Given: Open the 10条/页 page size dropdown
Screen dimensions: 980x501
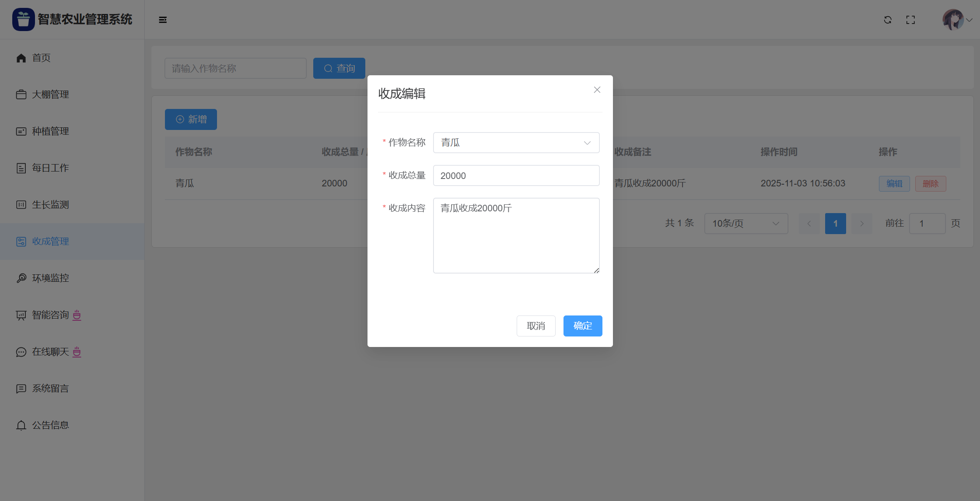Looking at the screenshot, I should click(745, 224).
